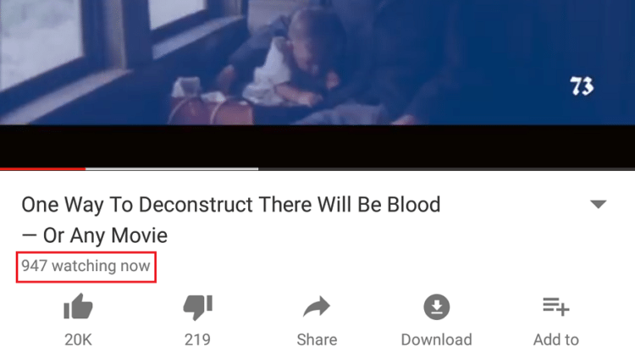Tap the black letterbox bar below video

click(317, 146)
